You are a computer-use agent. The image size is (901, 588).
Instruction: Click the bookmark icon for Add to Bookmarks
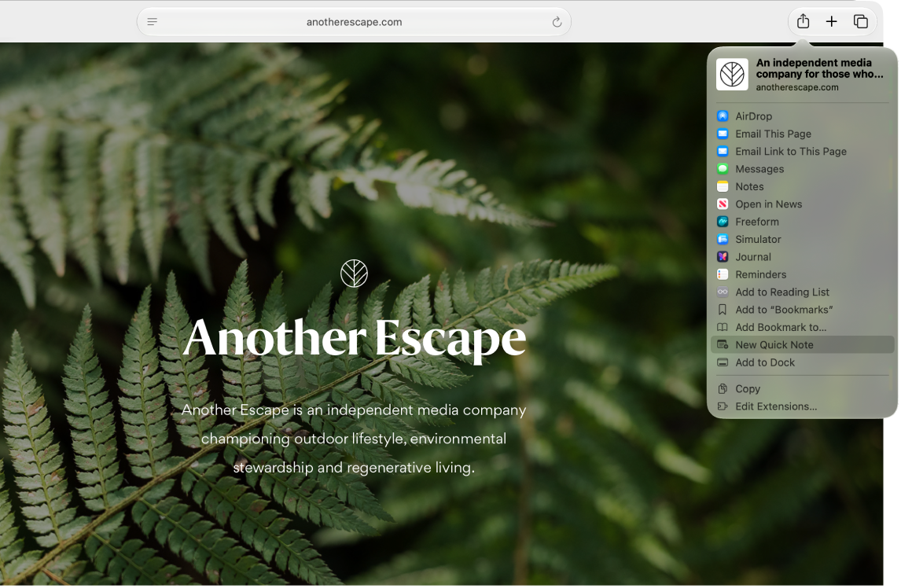coord(724,310)
